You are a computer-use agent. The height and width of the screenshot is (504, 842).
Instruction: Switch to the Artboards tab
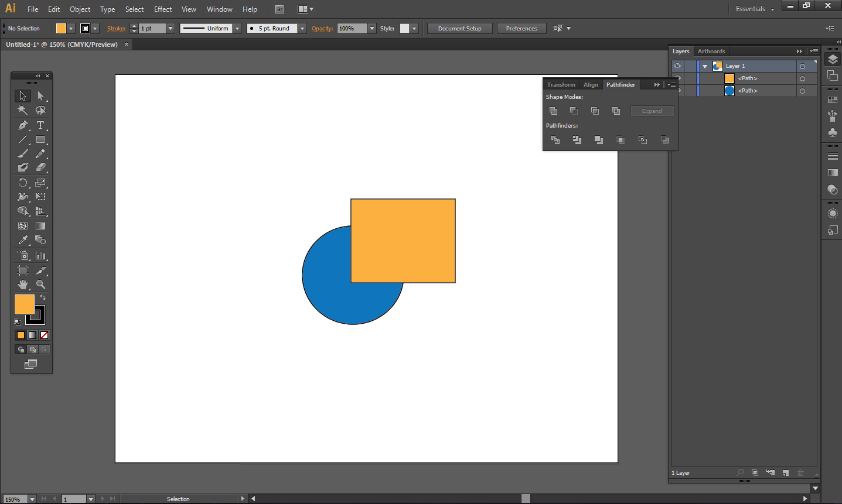[x=711, y=52]
